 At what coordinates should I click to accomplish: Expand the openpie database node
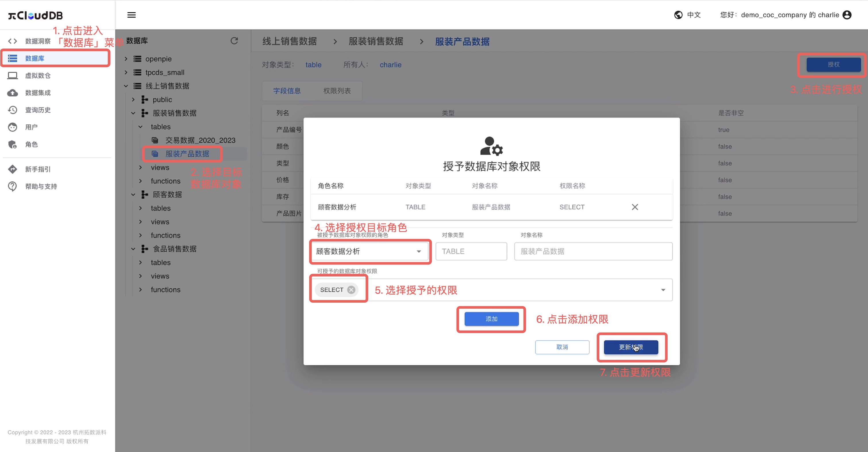tap(126, 59)
